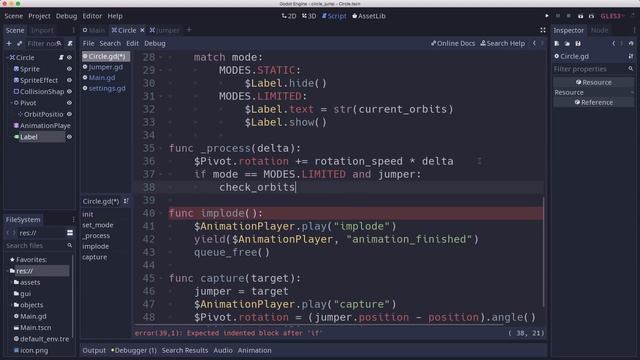The width and height of the screenshot is (640, 360).
Task: Open script editor Search menu
Action: click(110, 43)
